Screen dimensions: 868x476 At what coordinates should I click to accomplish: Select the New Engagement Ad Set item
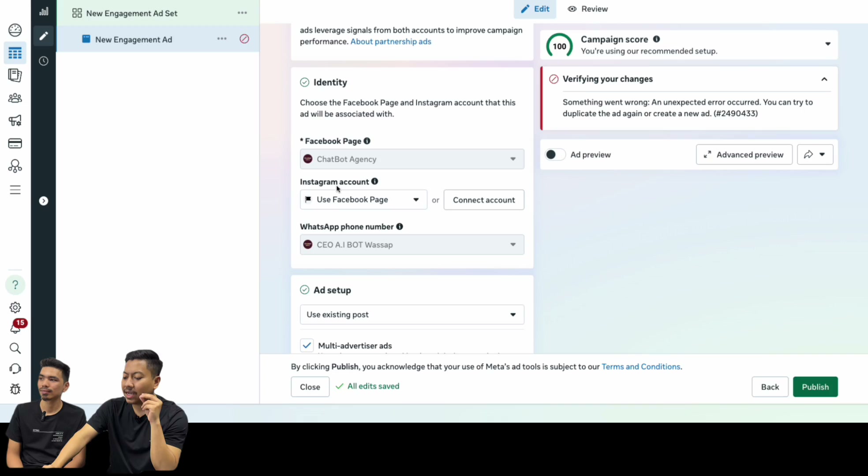[131, 13]
